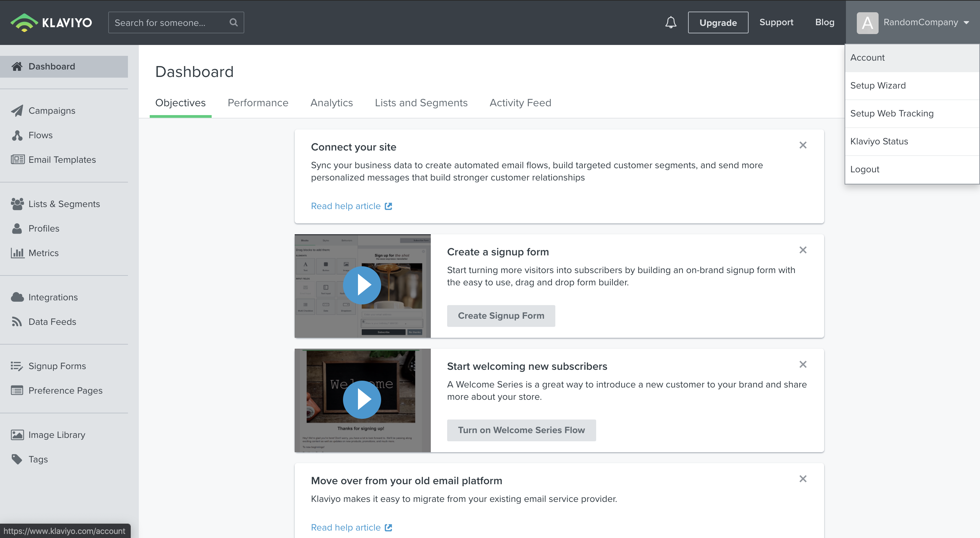
Task: Select Account from the dropdown menu
Action: pos(867,58)
